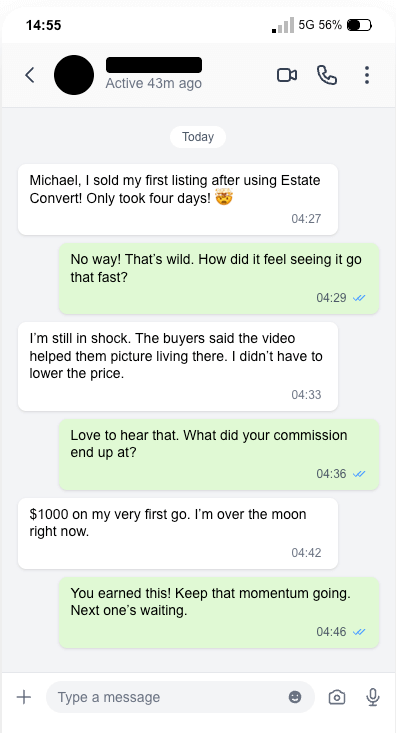Select the "No way! That's wild" message
This screenshot has height=733, width=396.
(x=219, y=279)
